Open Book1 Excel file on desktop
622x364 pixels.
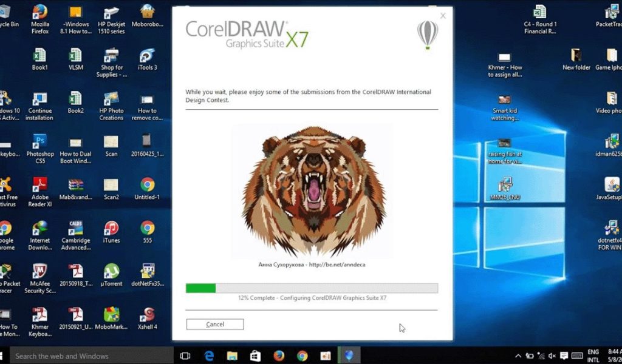click(39, 59)
